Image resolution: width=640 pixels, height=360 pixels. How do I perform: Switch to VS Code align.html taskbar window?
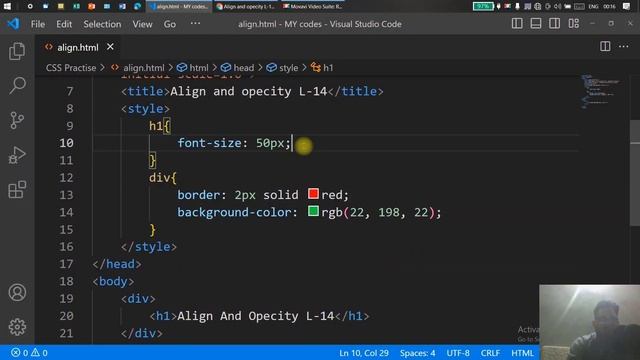(x=180, y=7)
